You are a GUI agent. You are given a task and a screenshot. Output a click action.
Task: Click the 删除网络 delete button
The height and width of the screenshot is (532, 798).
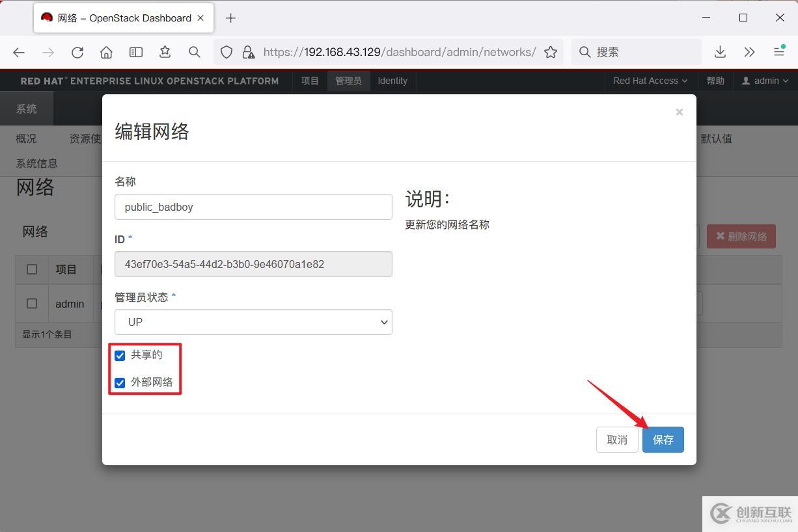pos(741,236)
